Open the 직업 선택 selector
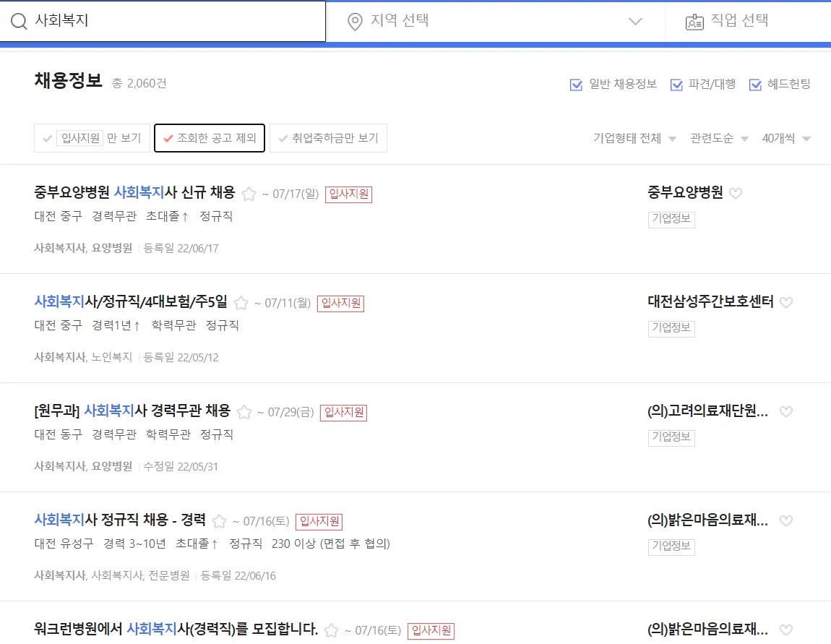The image size is (831, 644). pyautogui.click(x=747, y=21)
